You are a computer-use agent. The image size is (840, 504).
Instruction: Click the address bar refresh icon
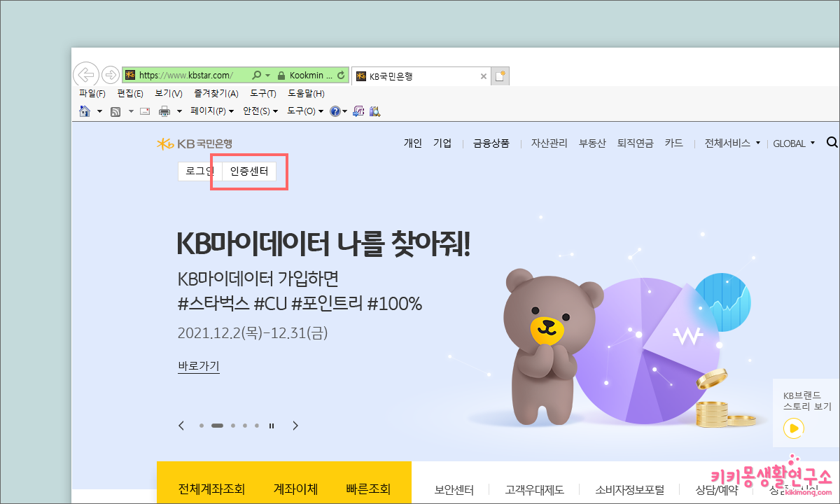[x=342, y=75]
